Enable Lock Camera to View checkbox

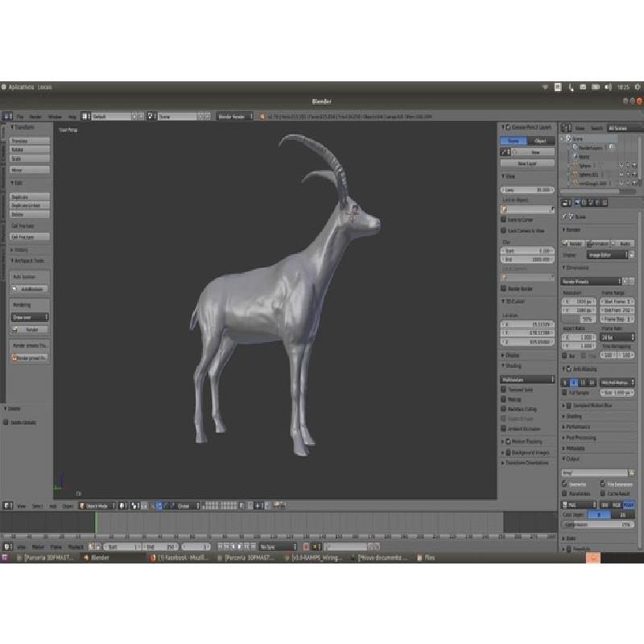(504, 230)
